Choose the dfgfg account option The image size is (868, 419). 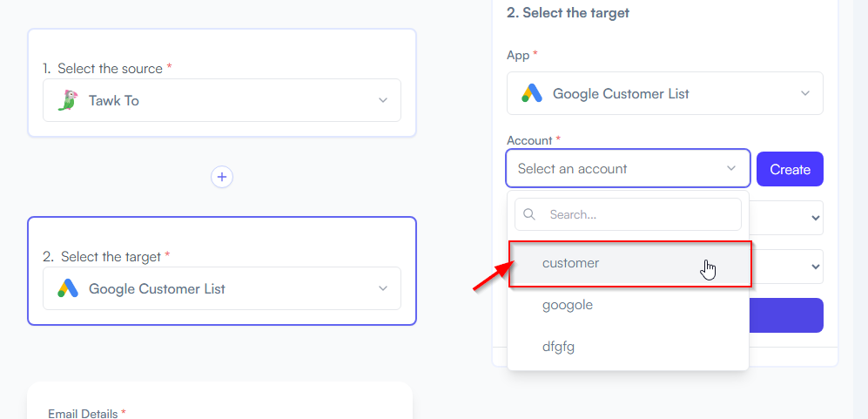click(628, 347)
